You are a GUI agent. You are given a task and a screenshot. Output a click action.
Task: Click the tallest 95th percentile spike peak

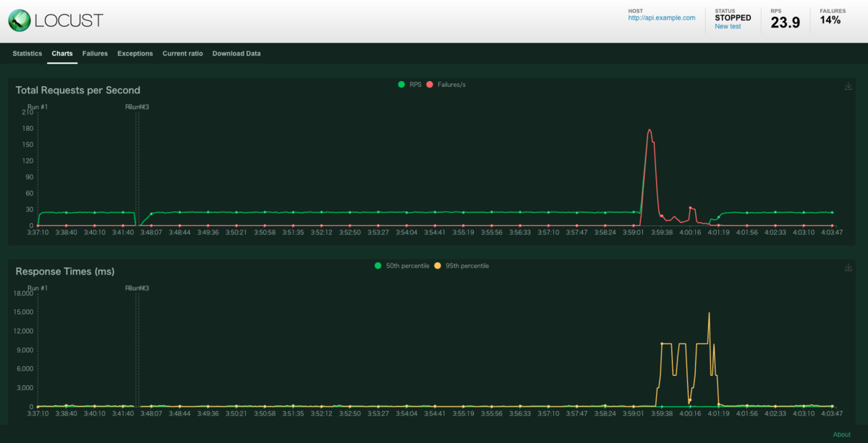tap(709, 313)
